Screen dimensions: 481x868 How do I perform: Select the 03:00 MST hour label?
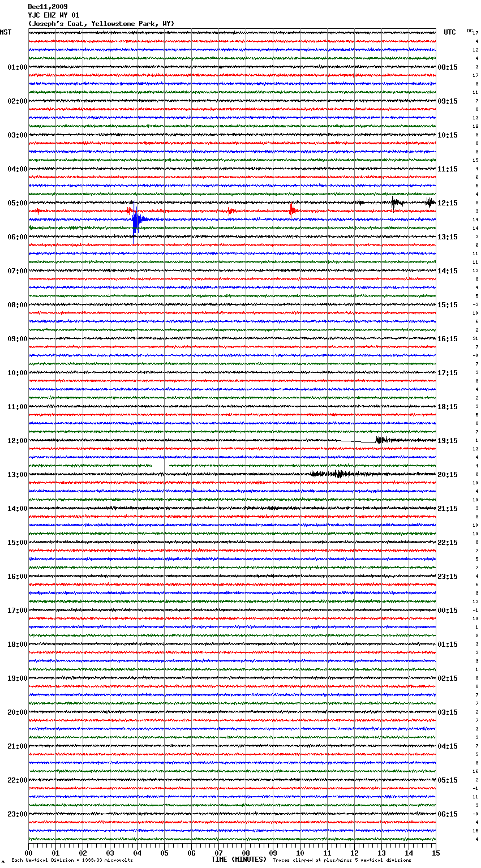click(x=17, y=135)
